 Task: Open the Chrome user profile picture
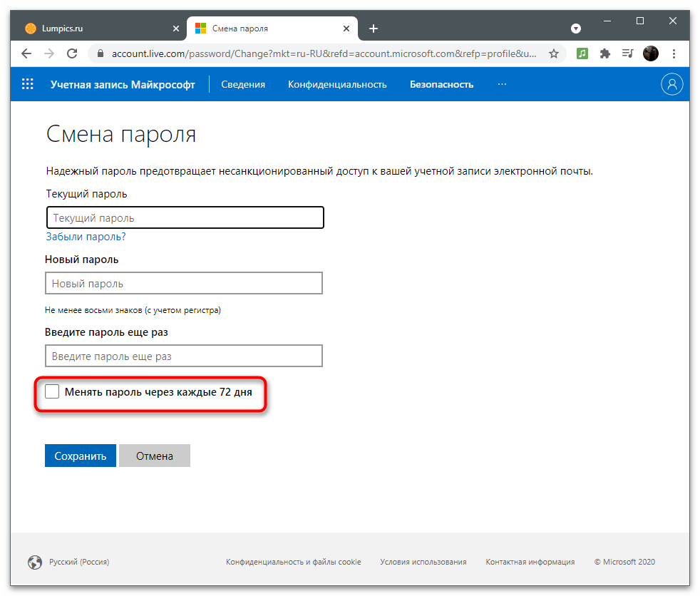click(650, 53)
